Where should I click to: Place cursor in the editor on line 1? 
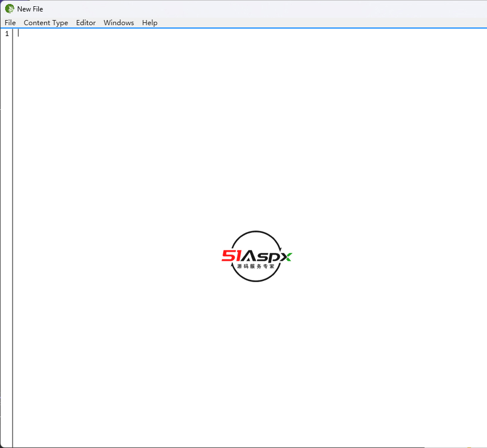click(250, 33)
